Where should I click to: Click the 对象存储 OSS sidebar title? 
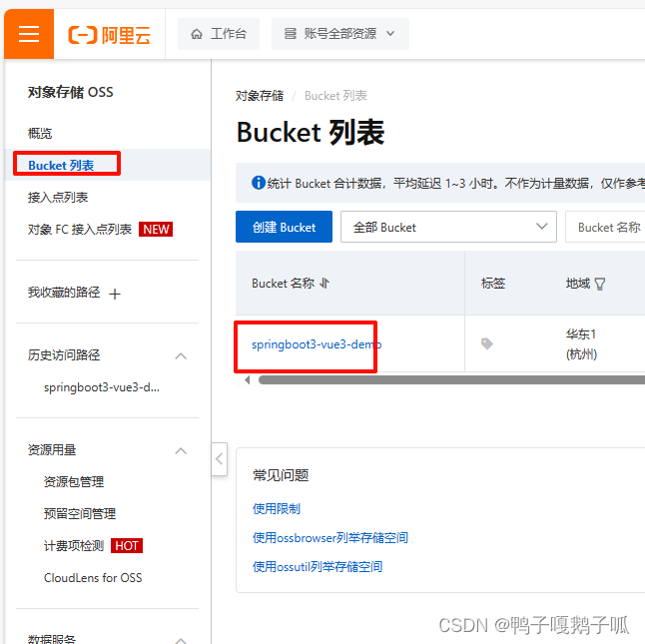70,92
